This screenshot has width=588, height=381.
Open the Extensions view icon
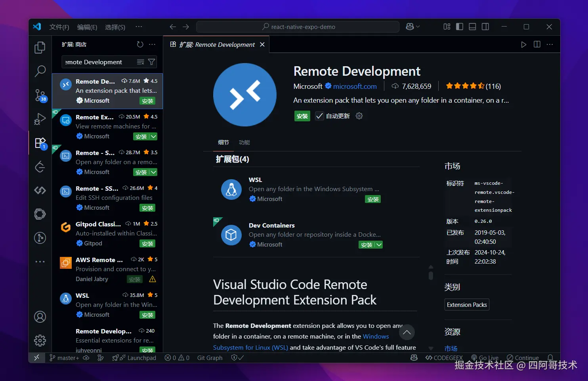click(x=40, y=143)
